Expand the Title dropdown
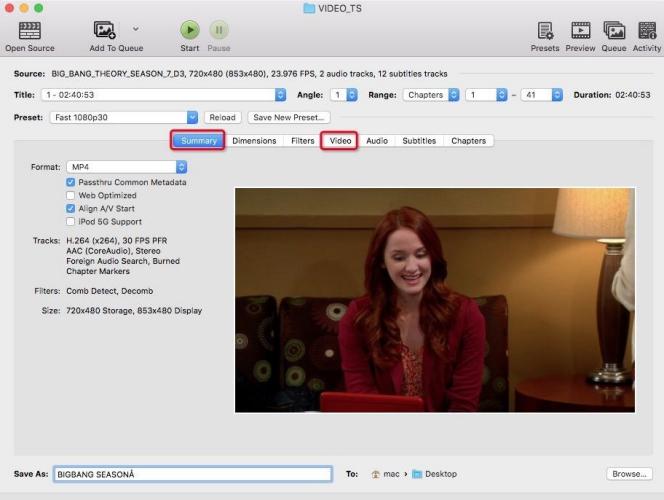Viewport: 664px width, 500px height. pyautogui.click(x=164, y=95)
